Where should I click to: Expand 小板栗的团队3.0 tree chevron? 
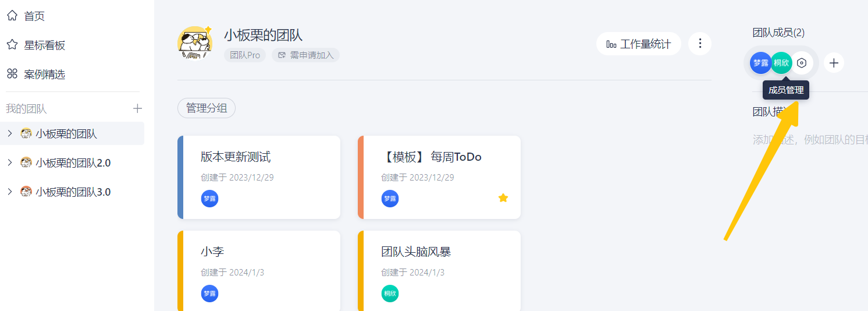click(x=9, y=192)
